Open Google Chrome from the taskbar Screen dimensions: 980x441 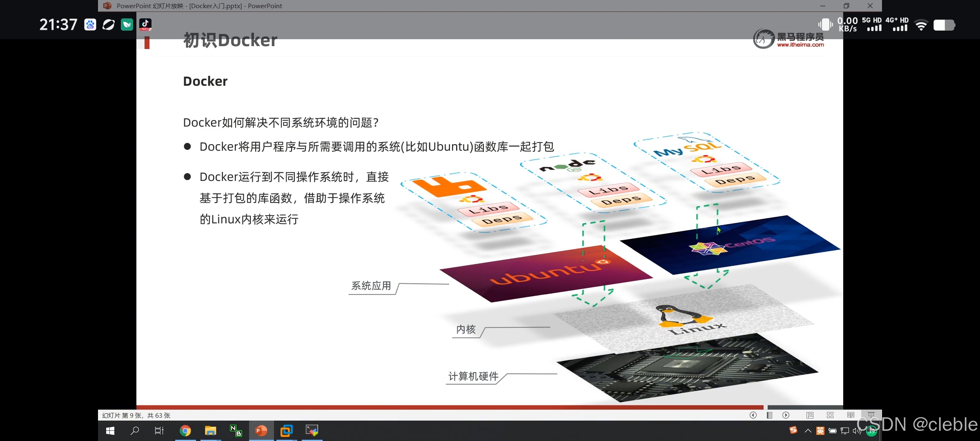[185, 431]
